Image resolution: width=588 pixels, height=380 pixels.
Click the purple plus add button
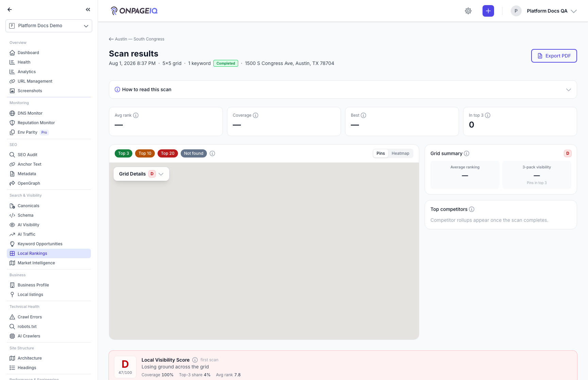coord(488,11)
